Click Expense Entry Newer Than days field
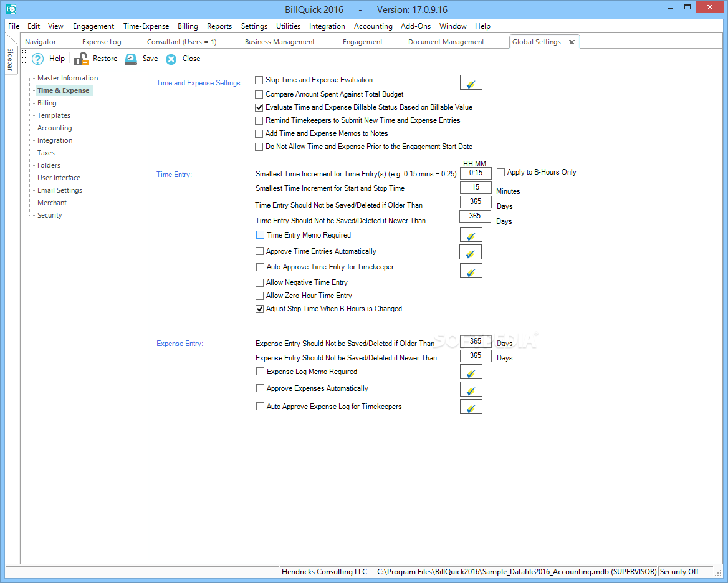This screenshot has width=728, height=583. coord(476,356)
